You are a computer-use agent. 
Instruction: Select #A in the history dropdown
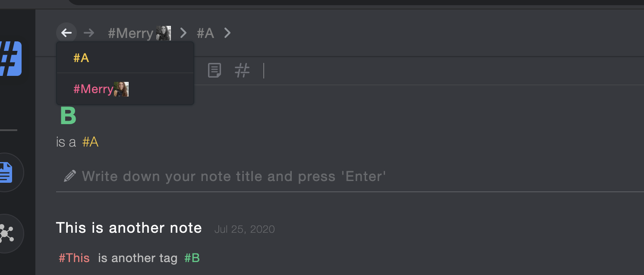tap(125, 58)
